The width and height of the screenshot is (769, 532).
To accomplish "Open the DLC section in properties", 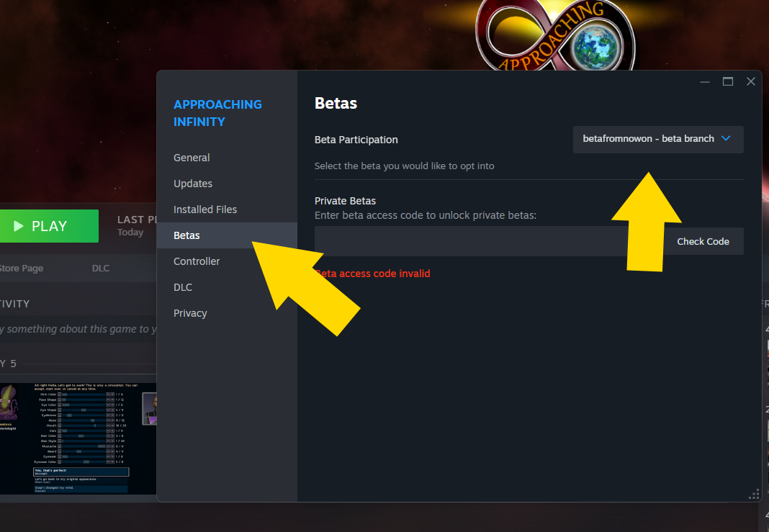I will [x=227, y=288].
